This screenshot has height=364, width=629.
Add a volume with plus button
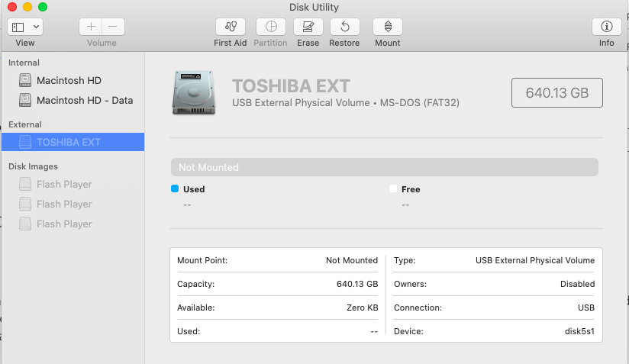(91, 27)
